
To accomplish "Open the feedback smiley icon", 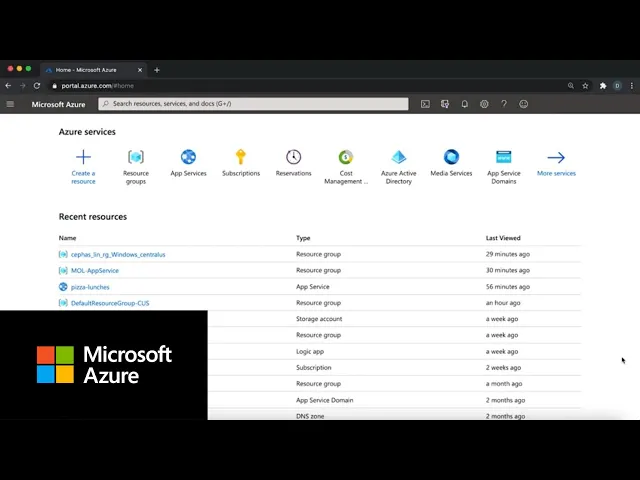I will coord(523,104).
